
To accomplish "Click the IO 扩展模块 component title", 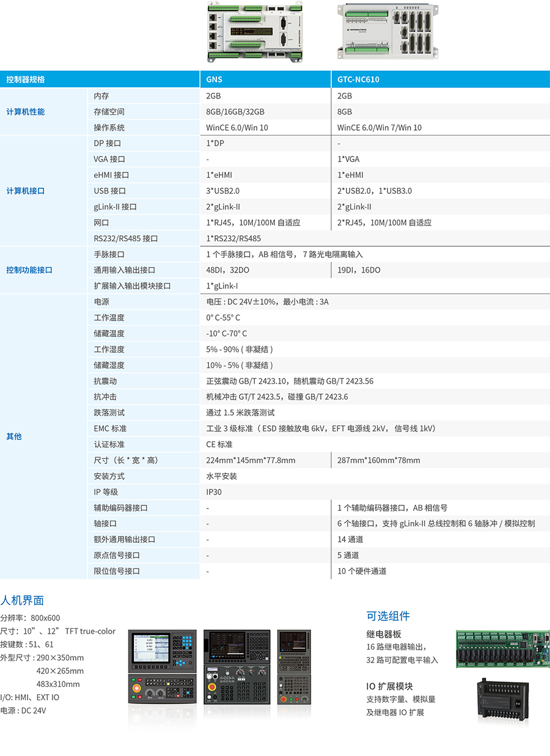I will point(391,686).
